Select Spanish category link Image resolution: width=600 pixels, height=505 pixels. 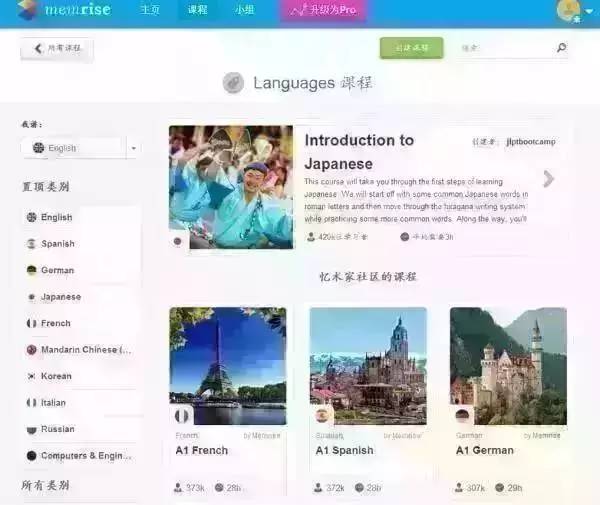(58, 244)
